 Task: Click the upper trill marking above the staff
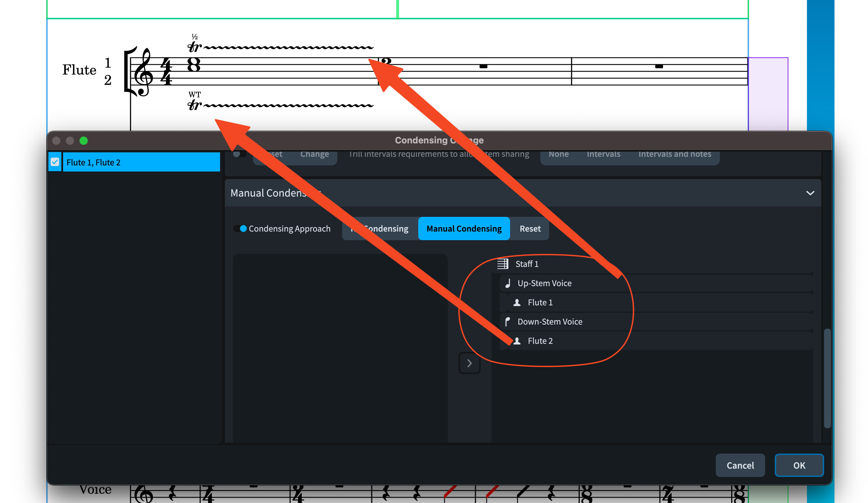click(195, 47)
